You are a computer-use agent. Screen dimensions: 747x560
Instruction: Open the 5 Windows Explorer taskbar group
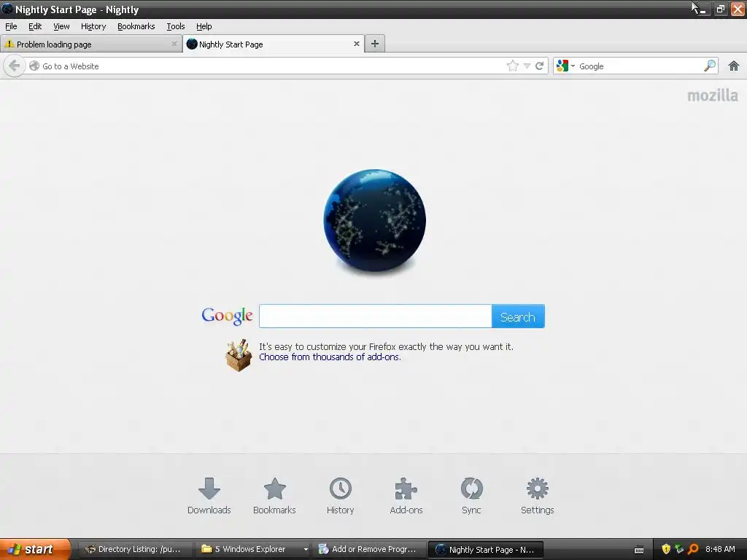254,550
